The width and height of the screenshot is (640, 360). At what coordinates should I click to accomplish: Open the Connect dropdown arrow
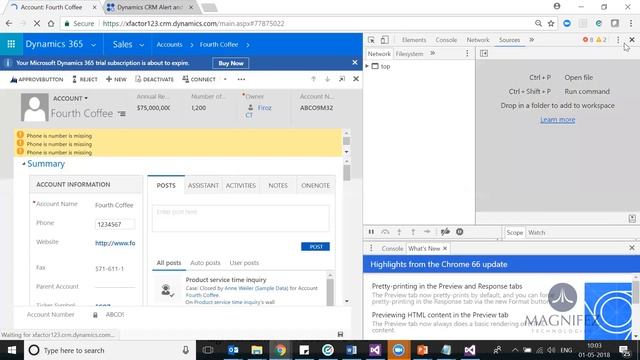pyautogui.click(x=225, y=79)
